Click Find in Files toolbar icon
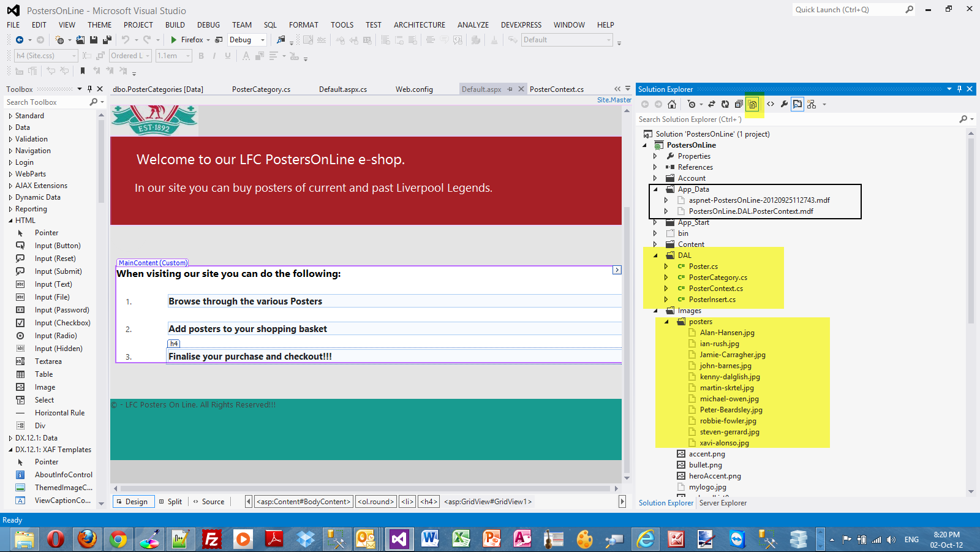980x552 pixels. point(281,40)
